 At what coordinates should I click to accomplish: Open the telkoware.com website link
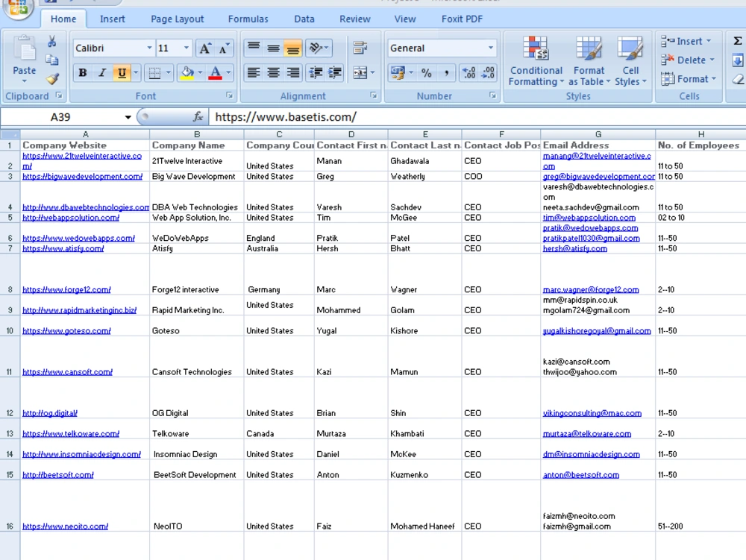coord(71,433)
